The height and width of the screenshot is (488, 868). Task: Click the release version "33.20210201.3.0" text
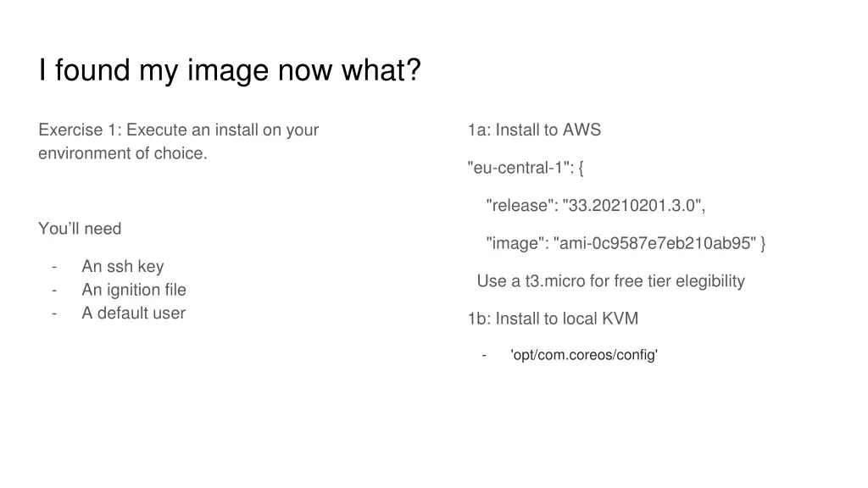(x=631, y=205)
